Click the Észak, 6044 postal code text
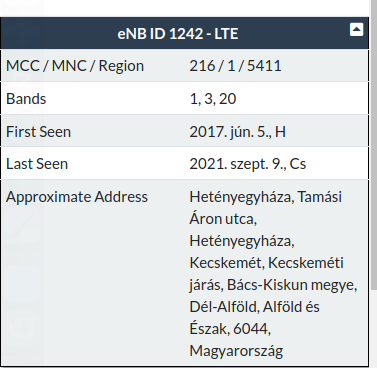 230,329
